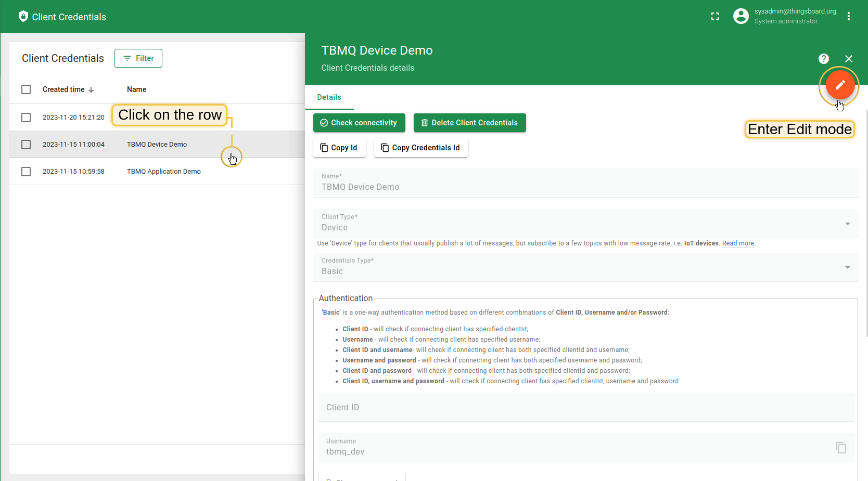Viewport: 868px width, 481px height.
Task: Follow the Read more link
Action: point(738,243)
